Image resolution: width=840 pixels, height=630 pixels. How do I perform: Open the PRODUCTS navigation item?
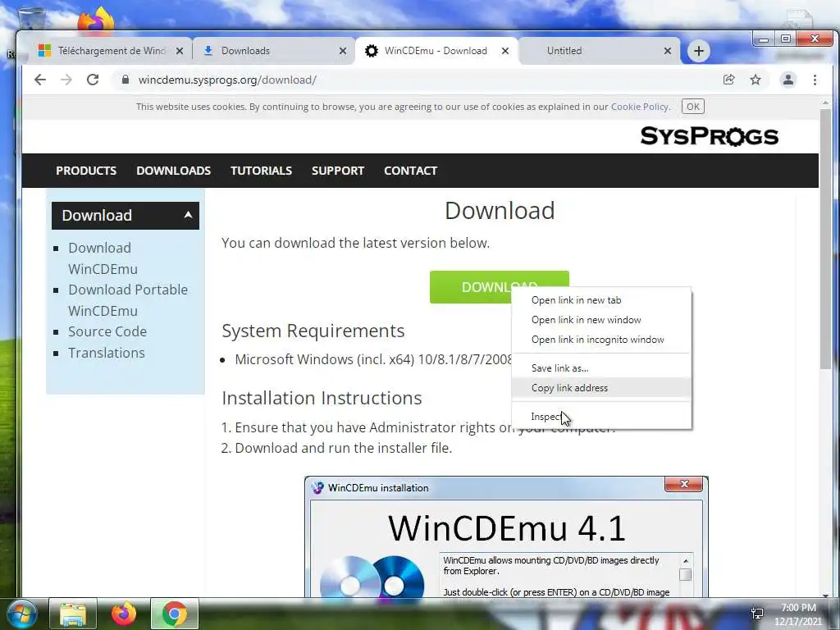85,171
